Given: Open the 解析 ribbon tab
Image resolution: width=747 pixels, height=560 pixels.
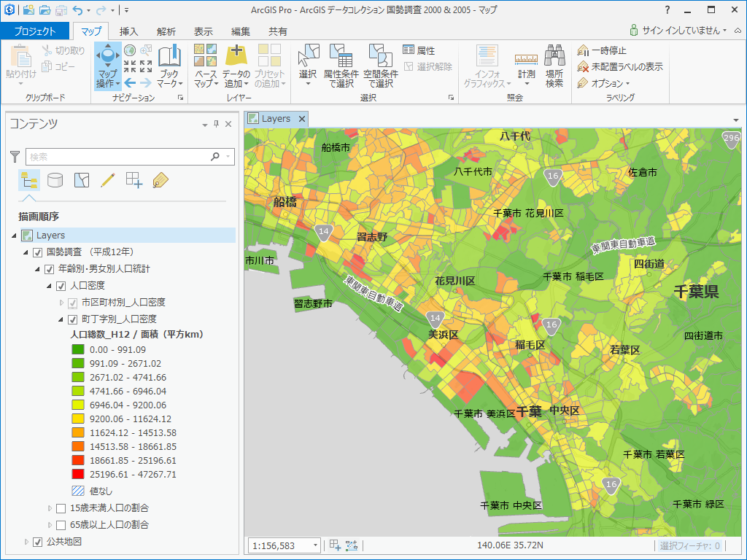Looking at the screenshot, I should (166, 31).
